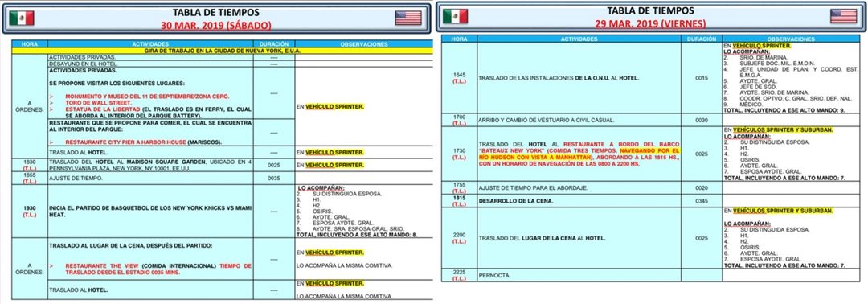Click the US flag in the 30 MAR. table header
The width and height of the screenshot is (868, 304).
coord(408,18)
